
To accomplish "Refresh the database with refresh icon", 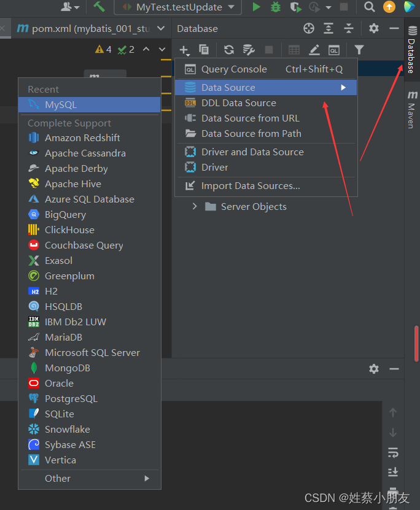I will [x=229, y=50].
